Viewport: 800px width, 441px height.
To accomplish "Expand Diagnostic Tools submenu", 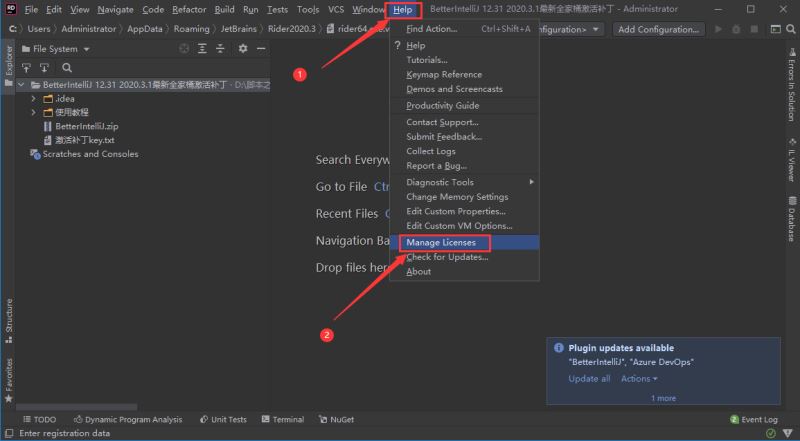I will click(531, 182).
